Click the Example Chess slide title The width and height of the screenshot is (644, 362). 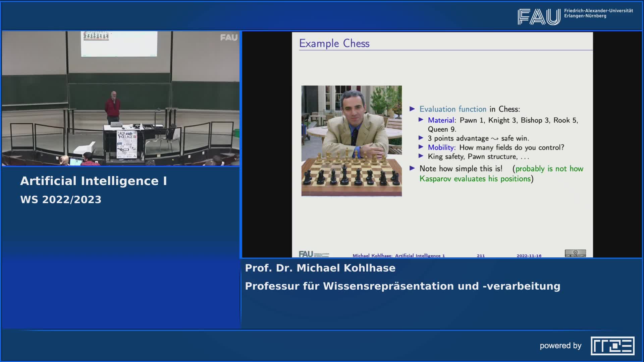(x=334, y=44)
